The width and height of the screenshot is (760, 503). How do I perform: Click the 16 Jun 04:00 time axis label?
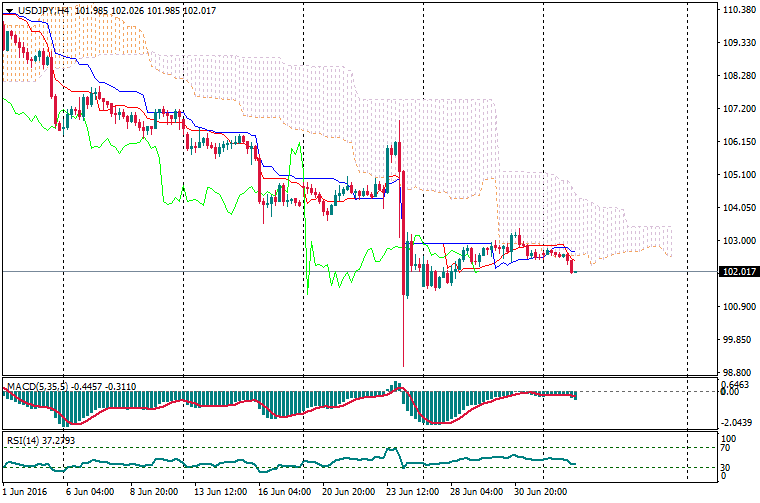tap(285, 492)
